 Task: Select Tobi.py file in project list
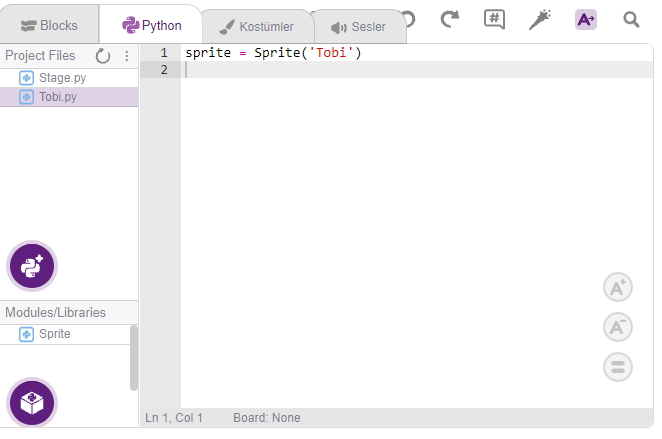[57, 97]
